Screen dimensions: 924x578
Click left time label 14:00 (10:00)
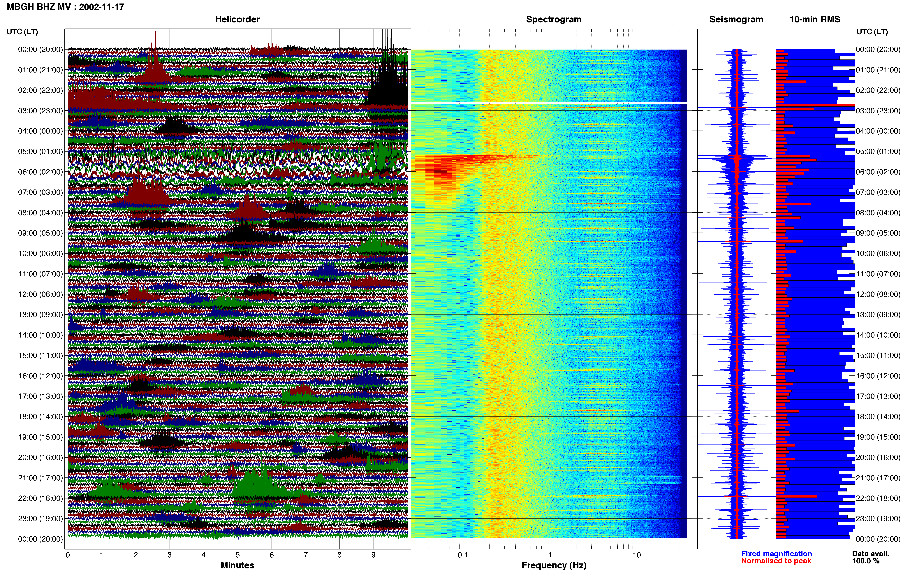pos(41,335)
